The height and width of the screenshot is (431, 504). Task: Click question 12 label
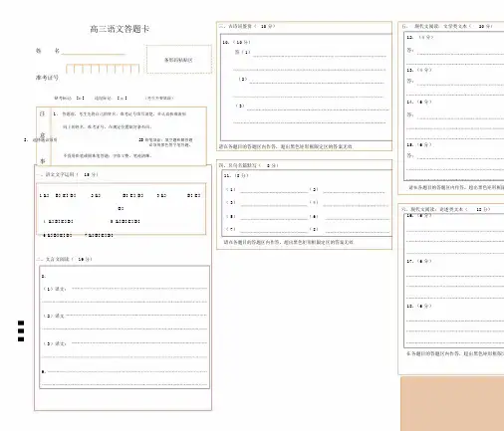point(420,37)
